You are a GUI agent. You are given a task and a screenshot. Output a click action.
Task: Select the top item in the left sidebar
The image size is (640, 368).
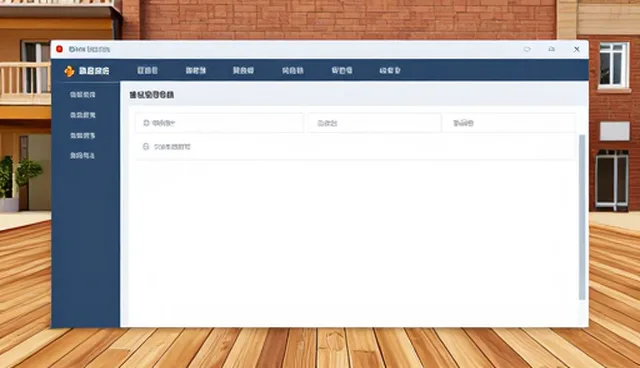click(82, 95)
